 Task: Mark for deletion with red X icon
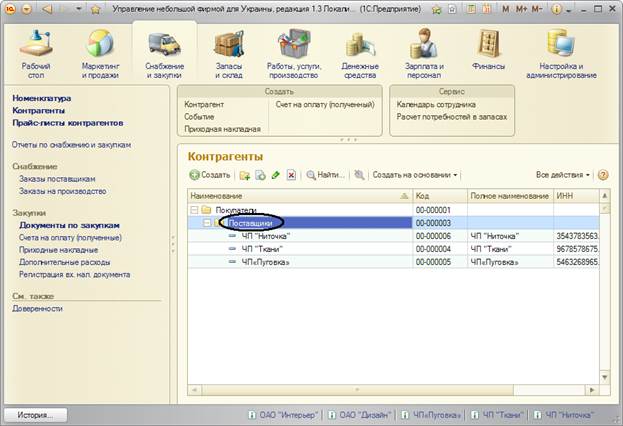click(291, 175)
